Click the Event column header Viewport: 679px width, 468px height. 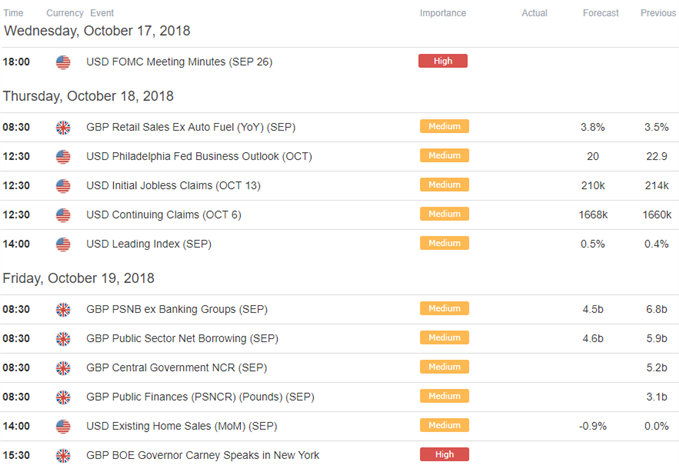(102, 13)
